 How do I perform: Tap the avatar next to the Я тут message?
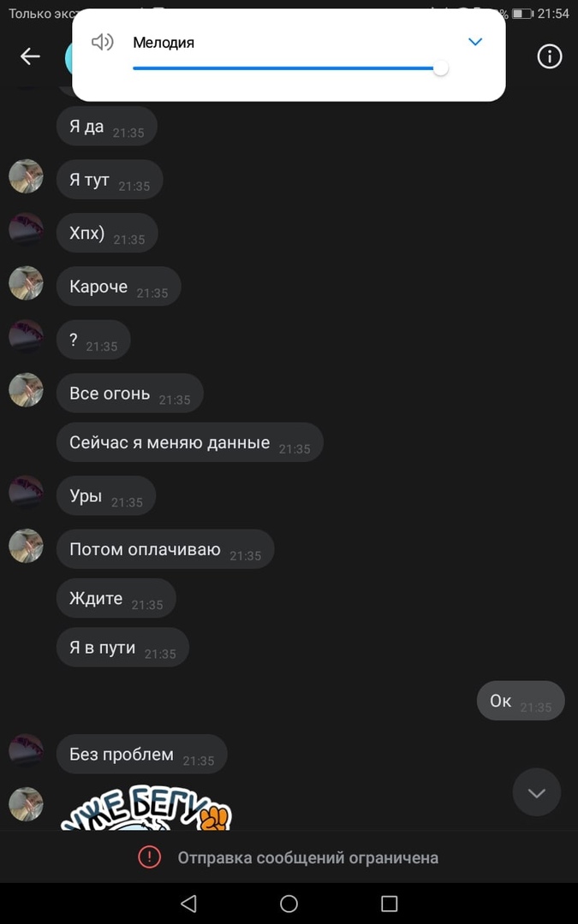tap(26, 176)
